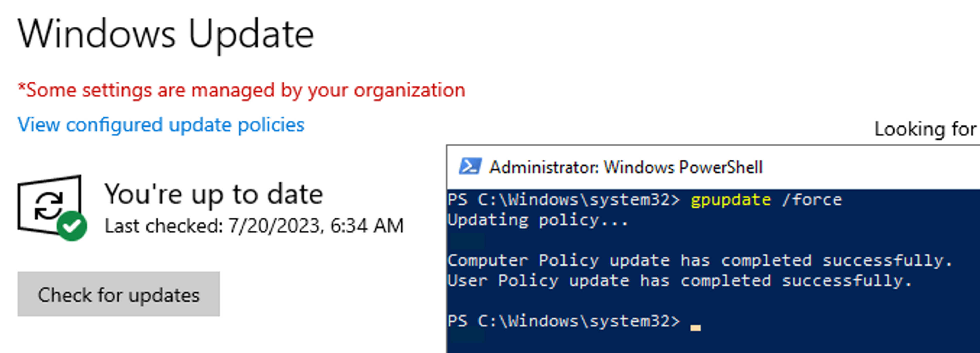Click the Last checked timestamp text
Screen dimensions: 980x353
click(x=254, y=226)
